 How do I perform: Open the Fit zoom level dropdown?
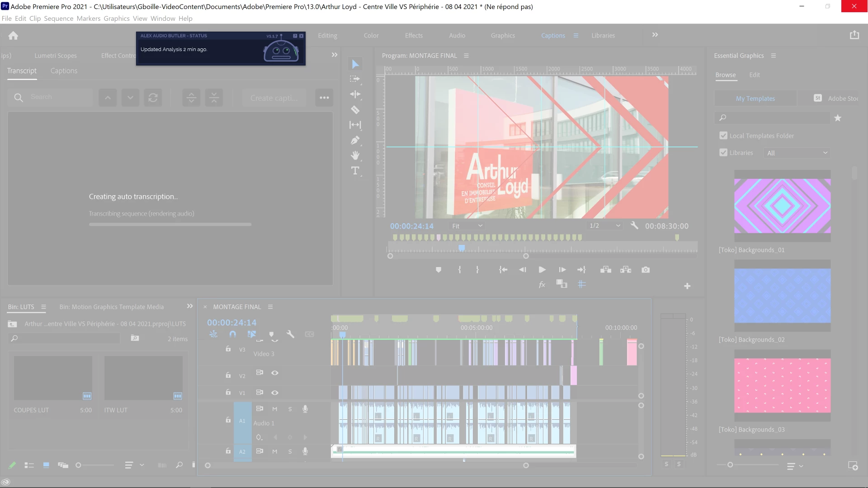coord(467,226)
